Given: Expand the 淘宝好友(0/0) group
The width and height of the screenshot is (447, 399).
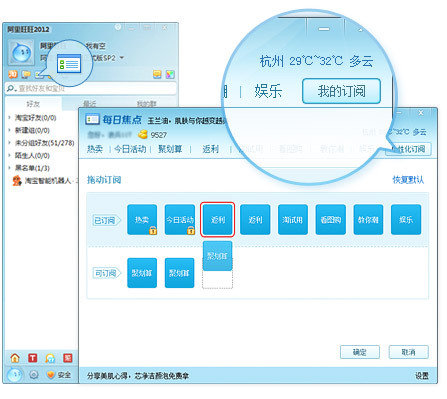Looking at the screenshot, I should tap(9, 118).
